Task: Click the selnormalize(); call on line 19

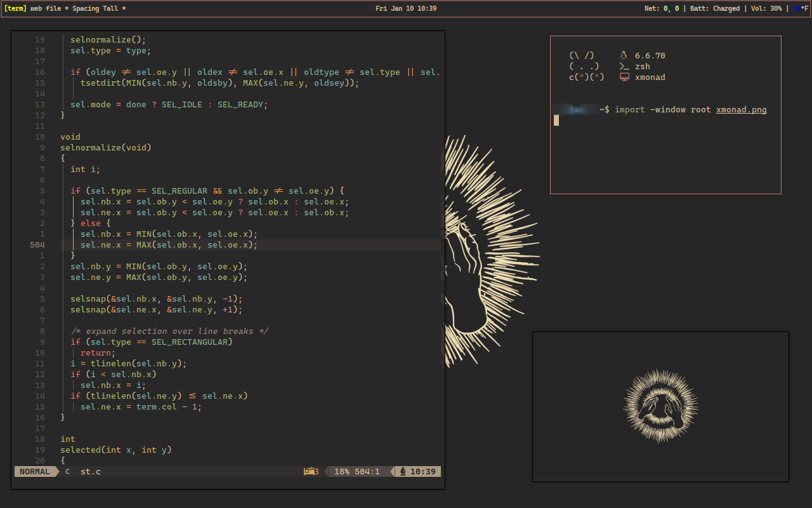Action: 108,40
